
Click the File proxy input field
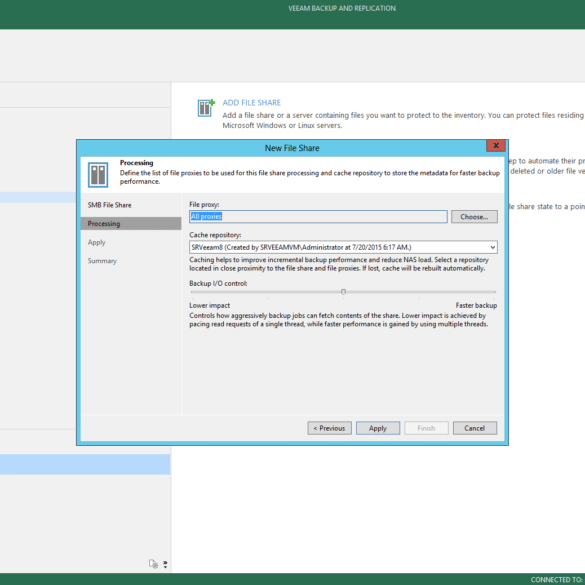click(x=318, y=216)
